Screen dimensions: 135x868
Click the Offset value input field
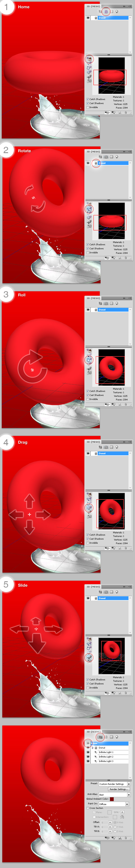pyautogui.click(x=105, y=822)
